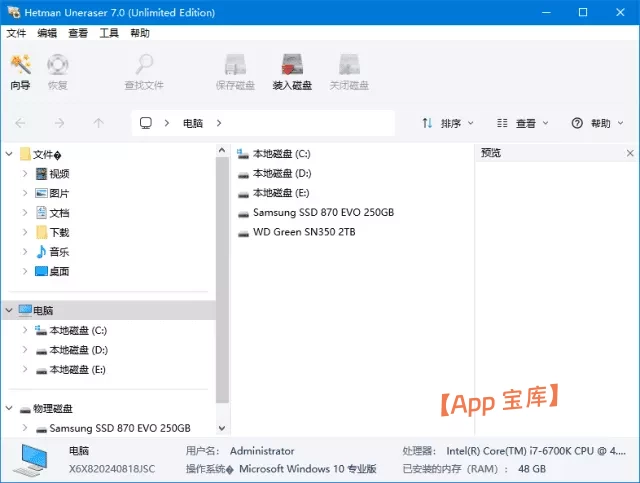Expand the 音乐 tree node
Viewport: 640px width, 483px height.
[25, 252]
